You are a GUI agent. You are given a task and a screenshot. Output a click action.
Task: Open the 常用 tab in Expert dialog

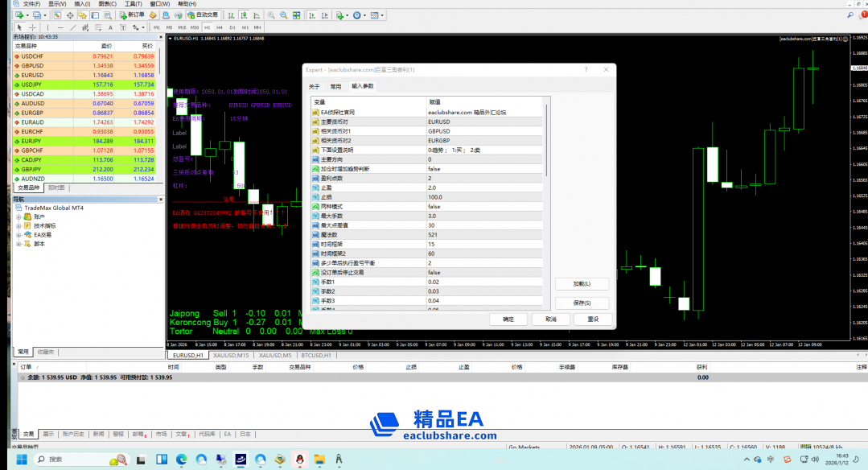335,86
